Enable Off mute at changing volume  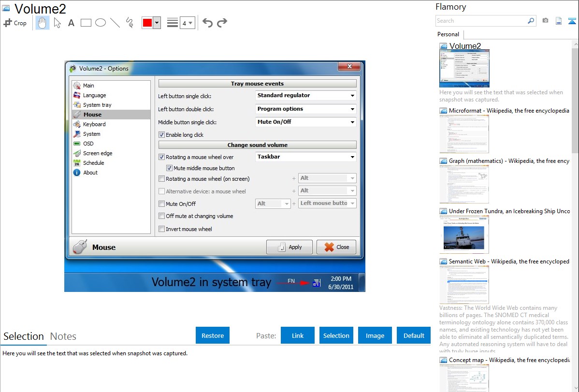(x=161, y=216)
